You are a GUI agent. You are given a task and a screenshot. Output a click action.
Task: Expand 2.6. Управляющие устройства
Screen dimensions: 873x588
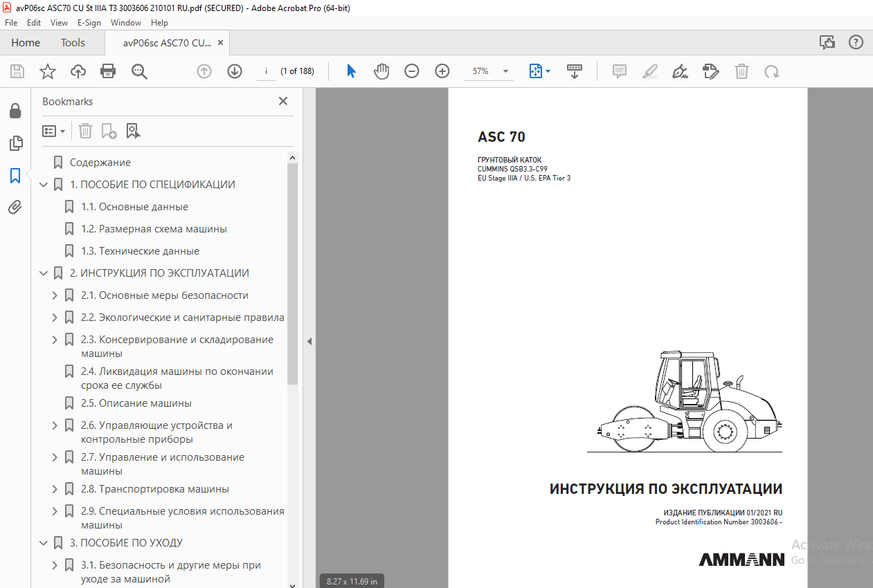click(55, 425)
